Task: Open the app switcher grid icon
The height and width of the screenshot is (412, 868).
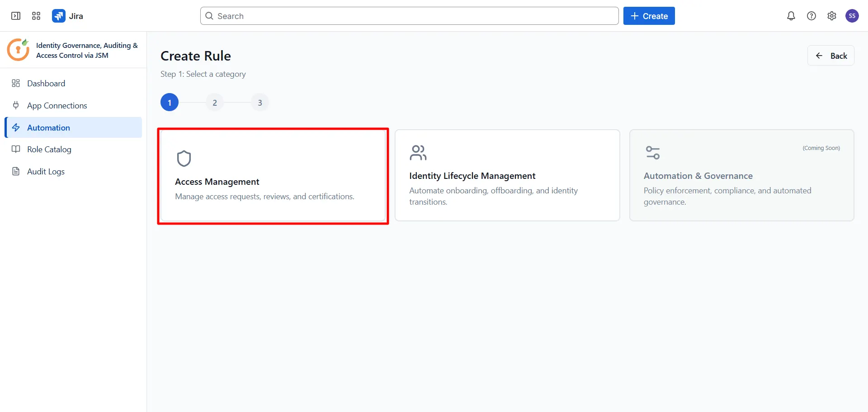Action: tap(36, 16)
